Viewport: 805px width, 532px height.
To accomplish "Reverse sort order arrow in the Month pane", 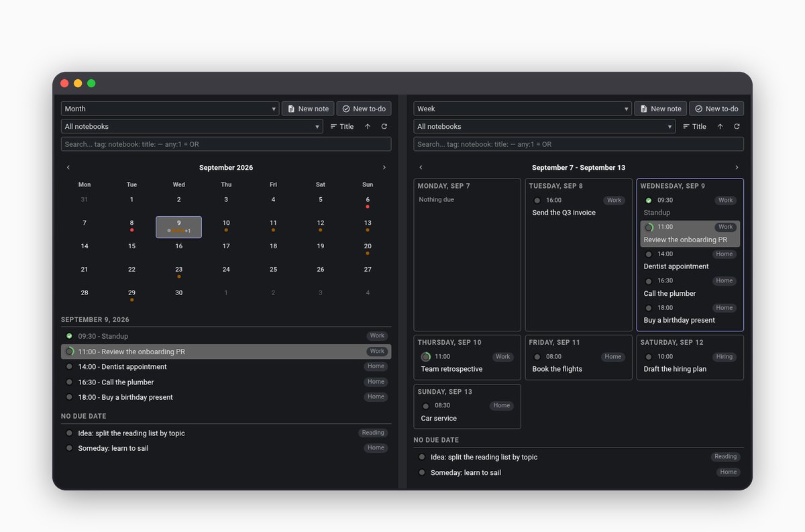I will (368, 126).
